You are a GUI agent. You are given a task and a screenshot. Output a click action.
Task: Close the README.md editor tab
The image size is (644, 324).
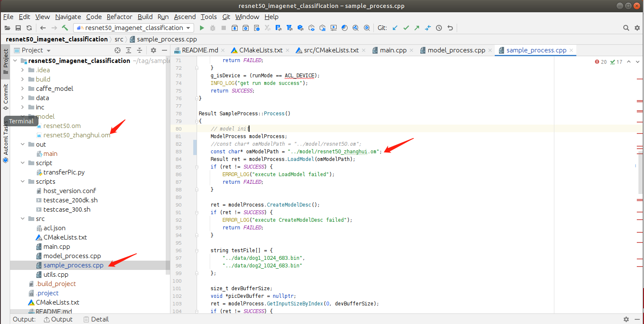click(x=223, y=50)
